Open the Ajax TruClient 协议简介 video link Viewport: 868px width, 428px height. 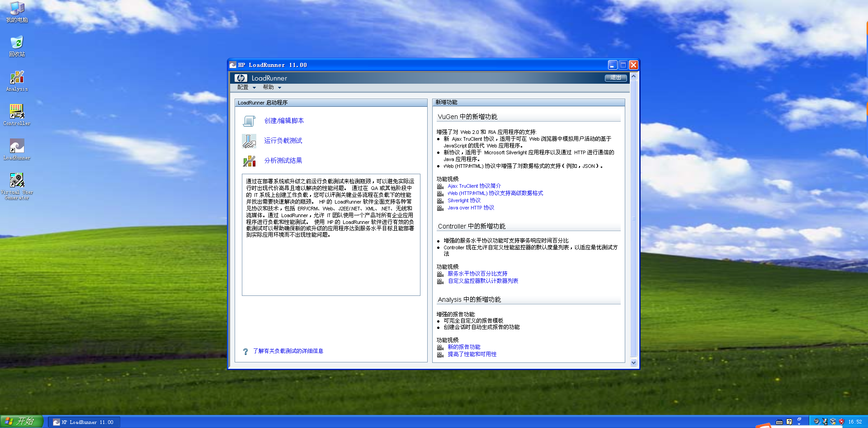[x=474, y=186]
